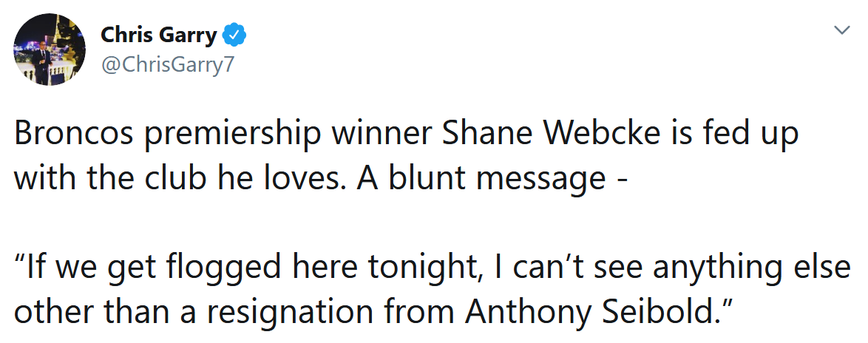Screen dimensions: 868x343
Task: Click the word Broncos in the tweet
Action: (74, 135)
